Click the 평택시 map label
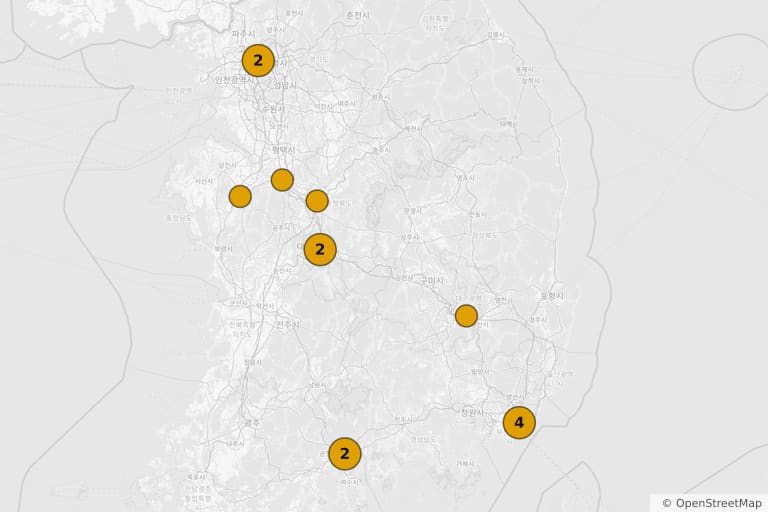The width and height of the screenshot is (768, 512). (x=284, y=150)
